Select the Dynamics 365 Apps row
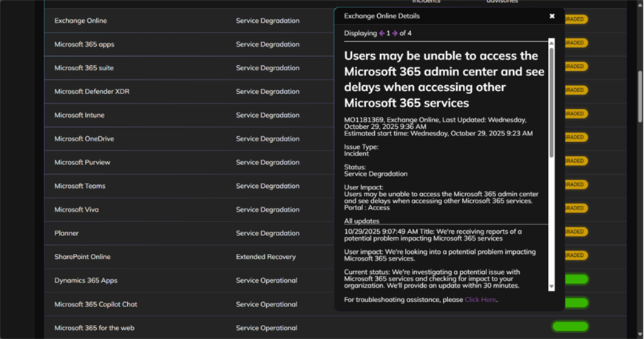 point(336,281)
